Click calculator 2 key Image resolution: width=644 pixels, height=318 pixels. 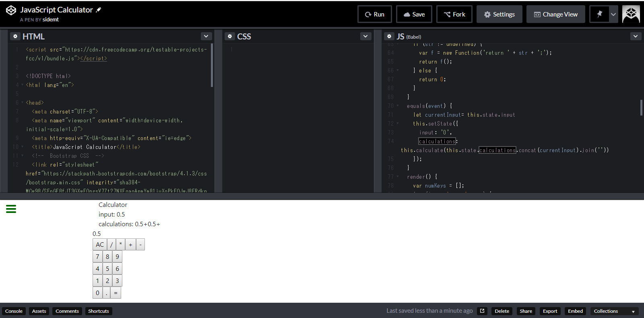coord(107,281)
